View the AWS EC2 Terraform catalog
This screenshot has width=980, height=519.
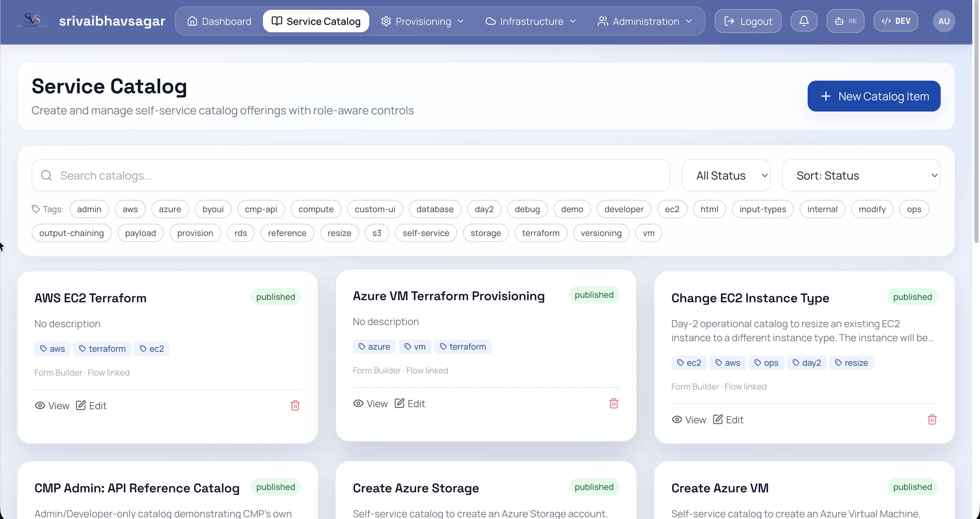point(52,405)
